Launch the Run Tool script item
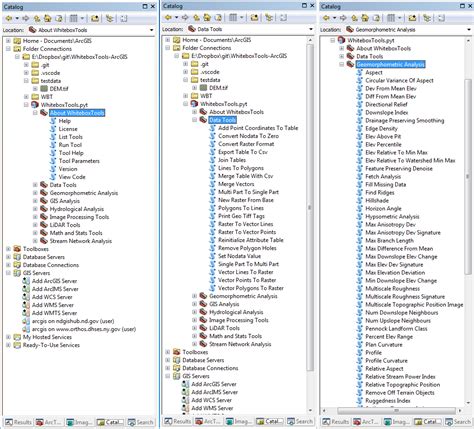Image resolution: width=474 pixels, height=429 pixels. pyautogui.click(x=70, y=145)
